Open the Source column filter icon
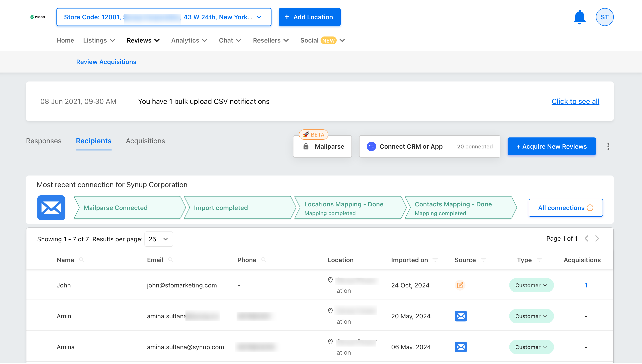642x364 pixels. click(483, 260)
